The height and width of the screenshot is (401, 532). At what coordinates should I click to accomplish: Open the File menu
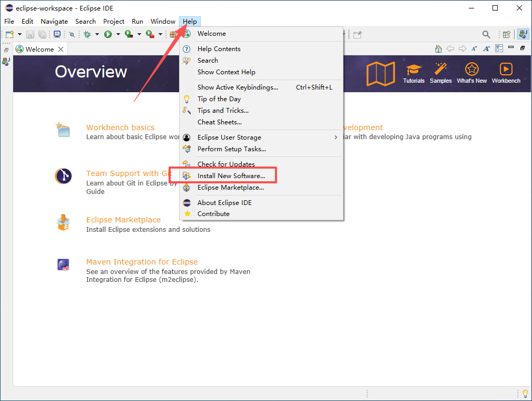click(x=9, y=22)
